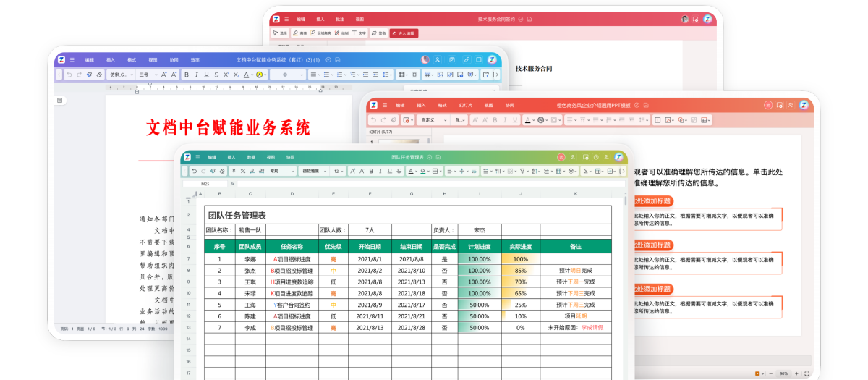Open the 数据 menu in the spreadsheet
This screenshot has width=868, height=380.
tap(251, 157)
